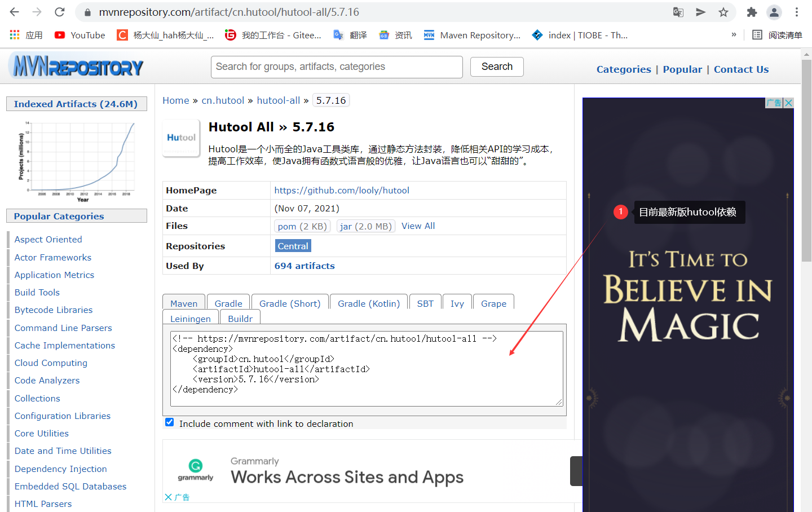Open the YouTube bookmark
The image size is (812, 512).
80,35
